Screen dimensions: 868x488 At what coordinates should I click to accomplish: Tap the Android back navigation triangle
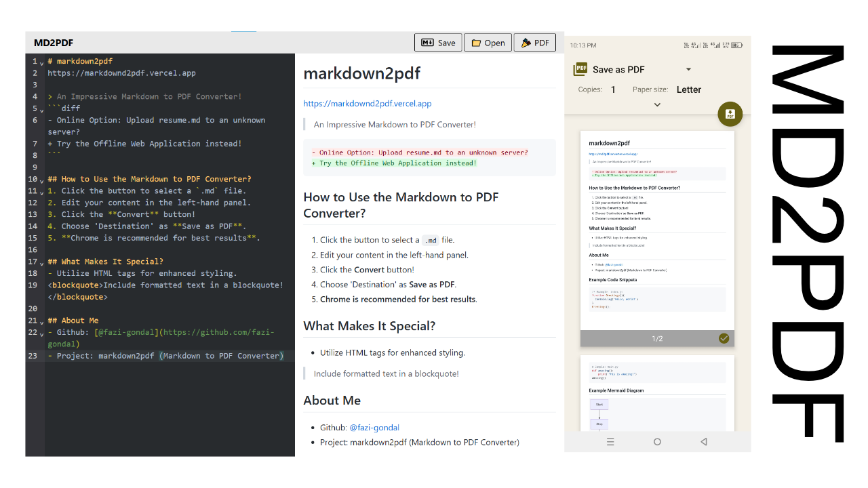point(703,442)
